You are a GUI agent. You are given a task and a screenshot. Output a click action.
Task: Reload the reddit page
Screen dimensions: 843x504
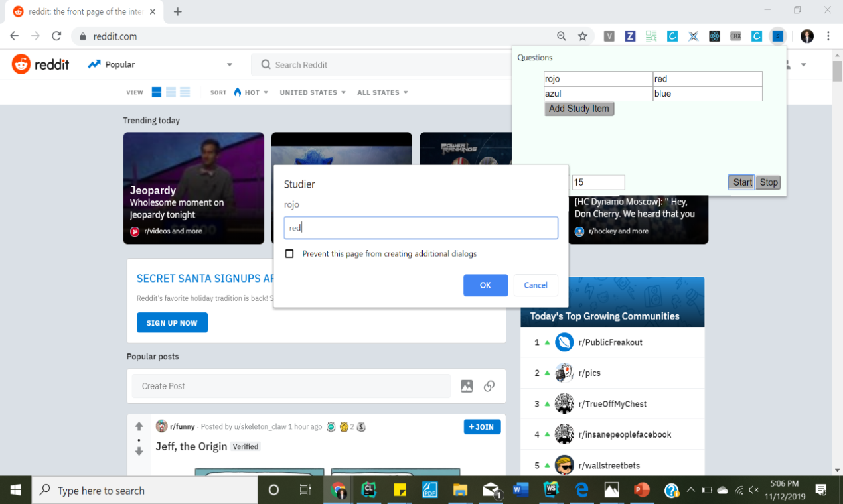[56, 36]
